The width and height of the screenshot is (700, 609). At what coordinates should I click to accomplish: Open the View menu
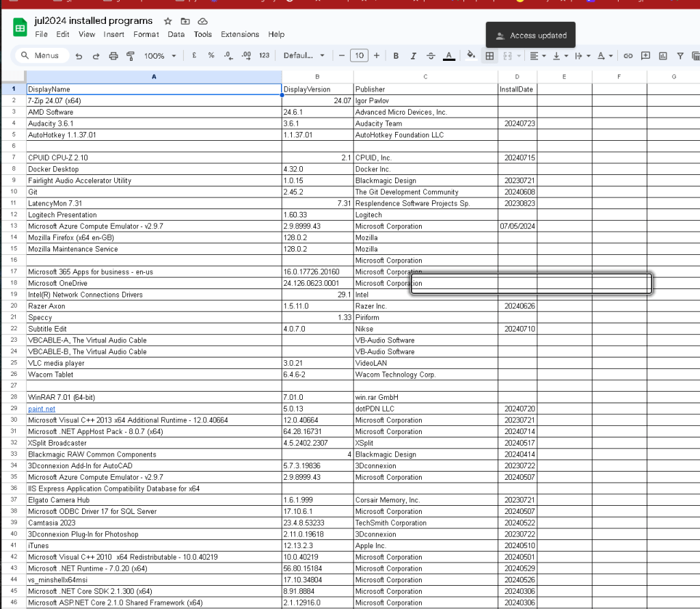point(87,34)
